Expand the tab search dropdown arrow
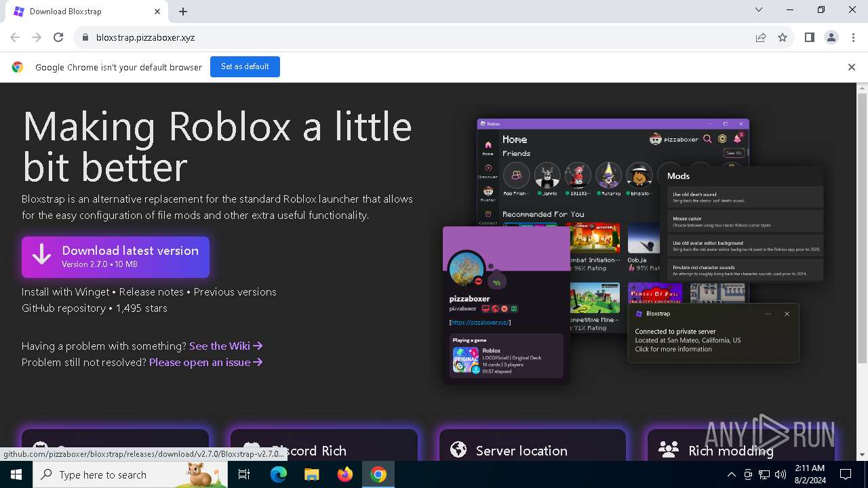This screenshot has width=868, height=488. pos(759,10)
